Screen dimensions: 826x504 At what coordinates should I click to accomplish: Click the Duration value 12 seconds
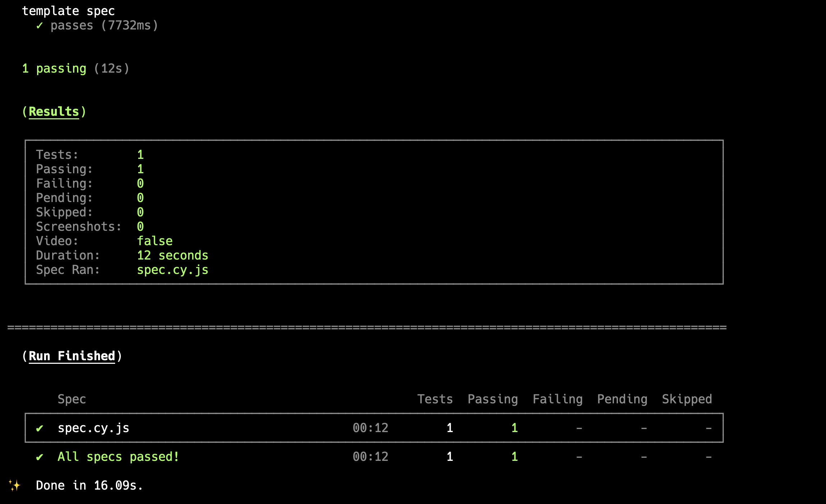pos(173,256)
